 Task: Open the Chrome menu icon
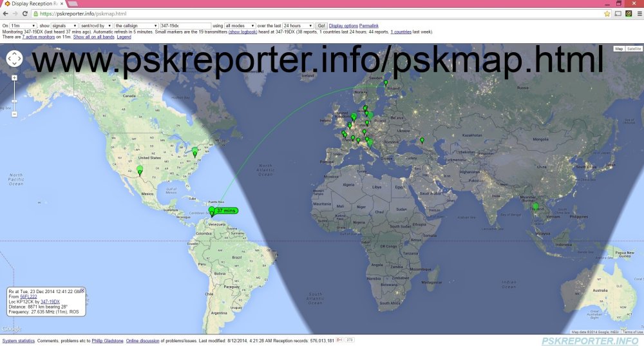[639, 14]
